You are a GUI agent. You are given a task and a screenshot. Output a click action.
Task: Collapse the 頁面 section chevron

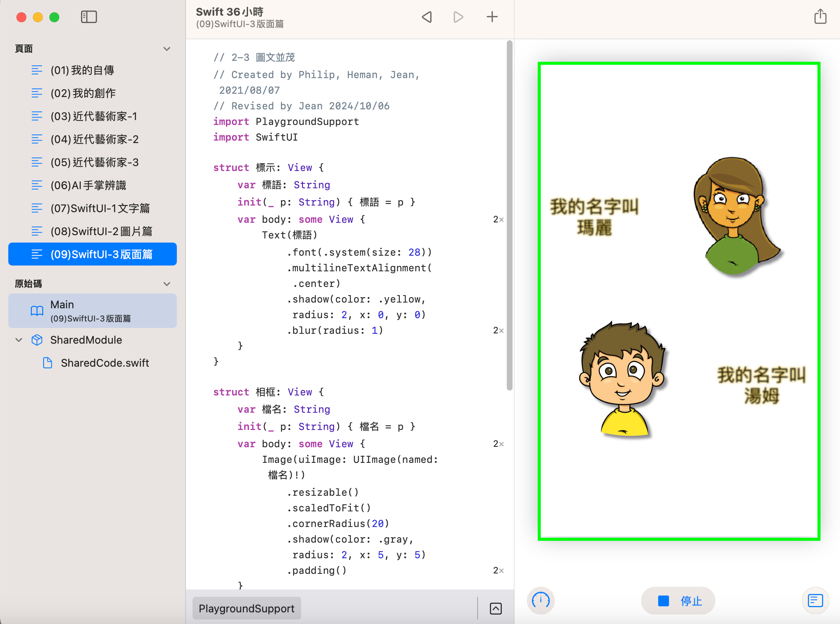167,49
